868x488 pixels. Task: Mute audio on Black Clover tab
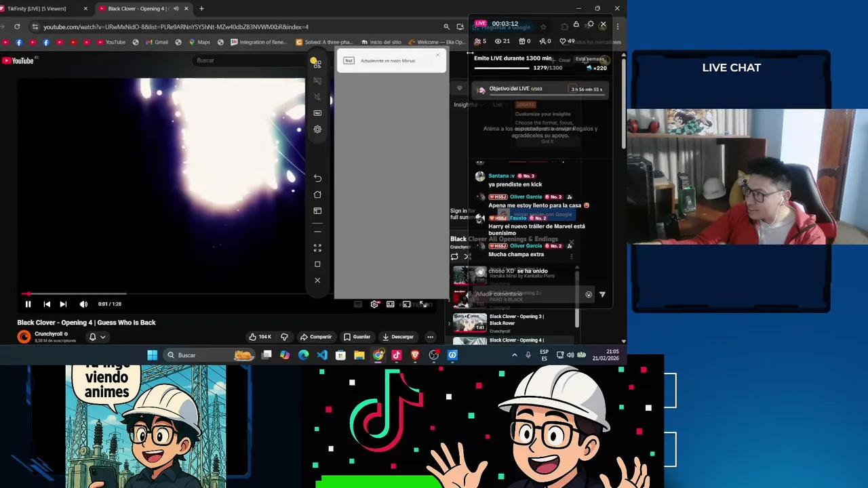coord(176,9)
